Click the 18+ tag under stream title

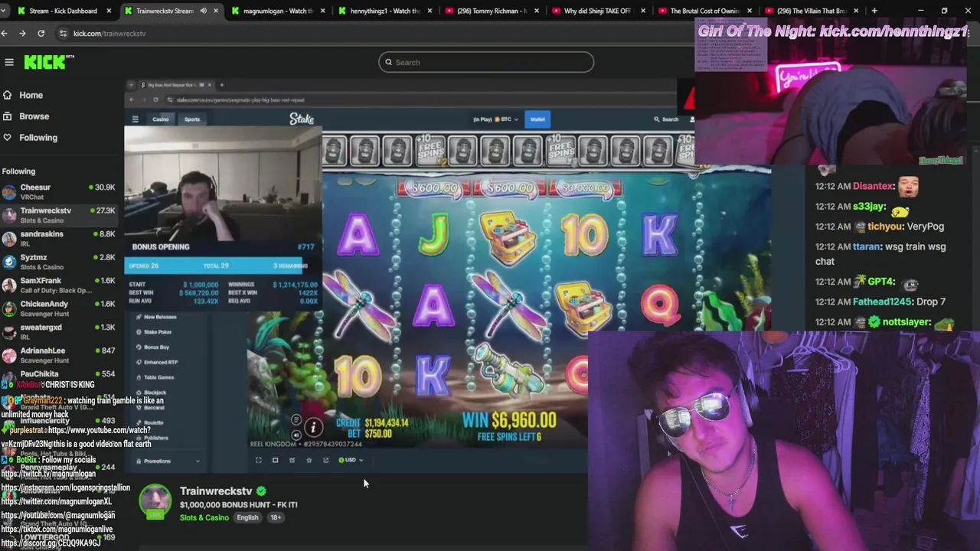click(276, 518)
